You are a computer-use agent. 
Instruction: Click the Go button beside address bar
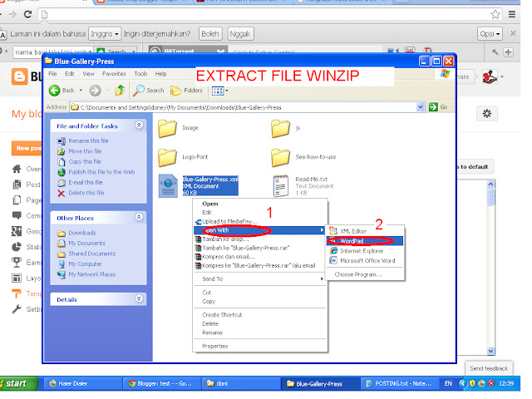point(438,107)
